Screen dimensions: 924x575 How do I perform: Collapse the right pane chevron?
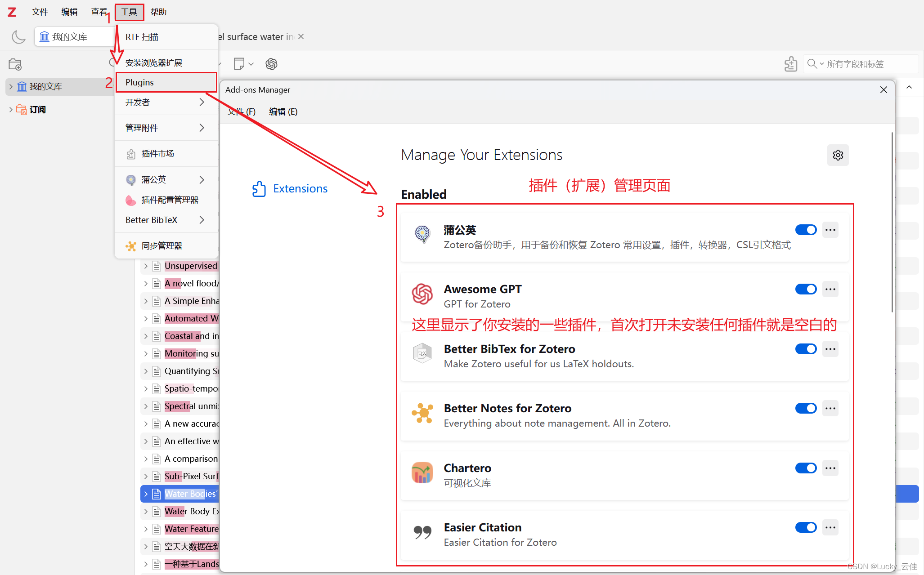(x=909, y=87)
